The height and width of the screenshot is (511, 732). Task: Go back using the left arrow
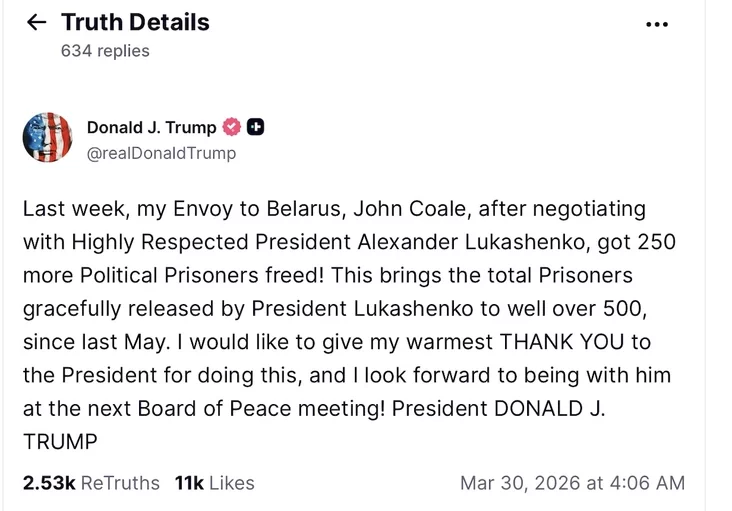tap(36, 22)
